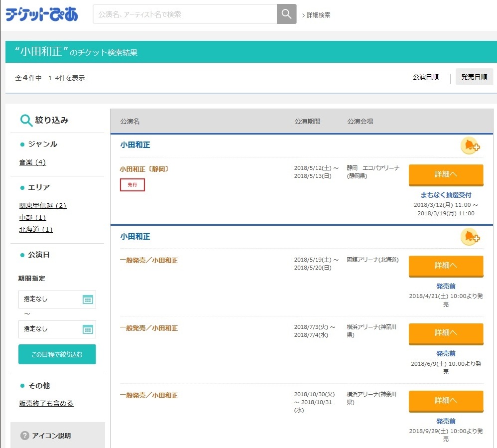Open calendar picker for end date
Image resolution: width=497 pixels, height=448 pixels.
tap(88, 329)
